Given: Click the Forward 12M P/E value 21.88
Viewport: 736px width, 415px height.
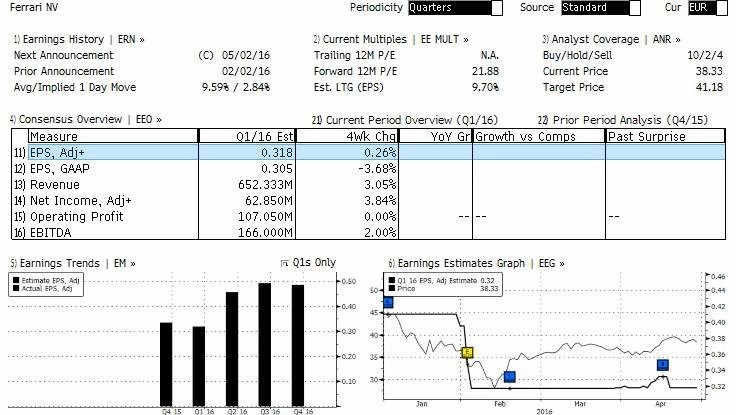Looking at the screenshot, I should (x=485, y=71).
